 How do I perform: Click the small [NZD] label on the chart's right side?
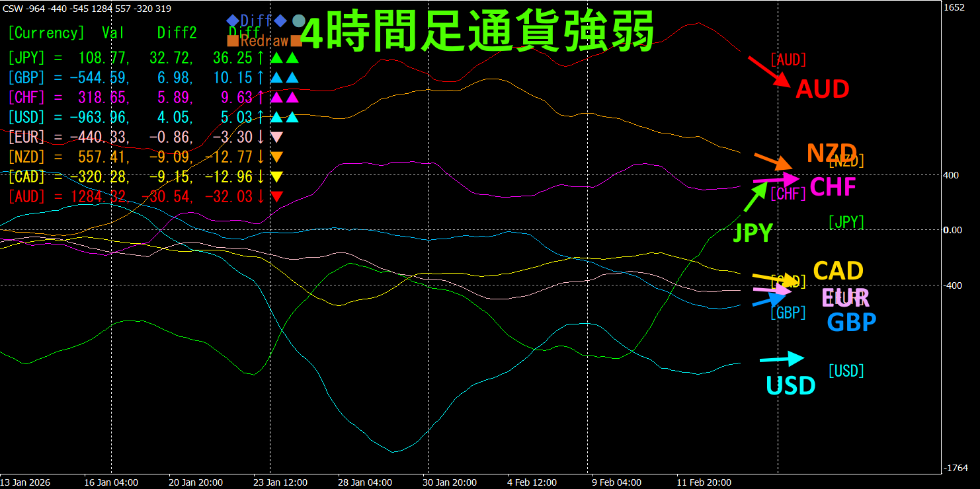(846, 161)
